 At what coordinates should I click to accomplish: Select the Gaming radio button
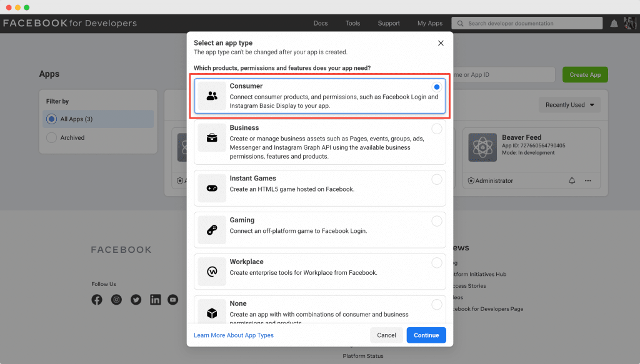point(437,221)
